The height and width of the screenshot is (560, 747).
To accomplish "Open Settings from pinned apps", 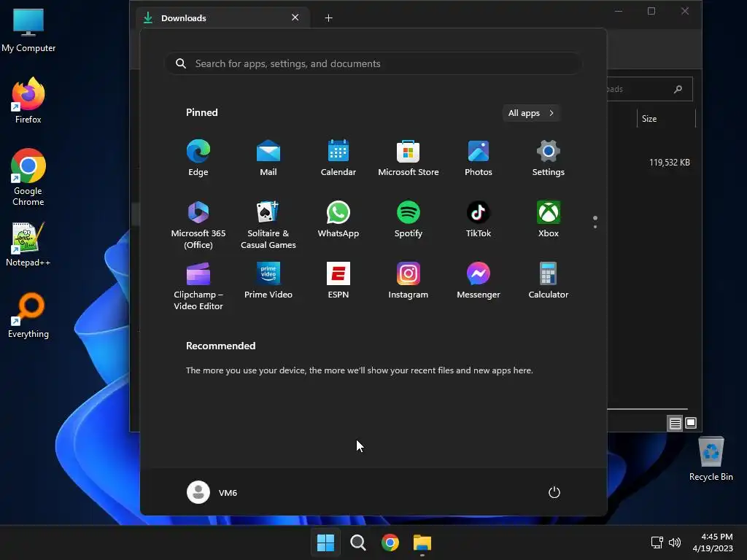I will [x=549, y=158].
